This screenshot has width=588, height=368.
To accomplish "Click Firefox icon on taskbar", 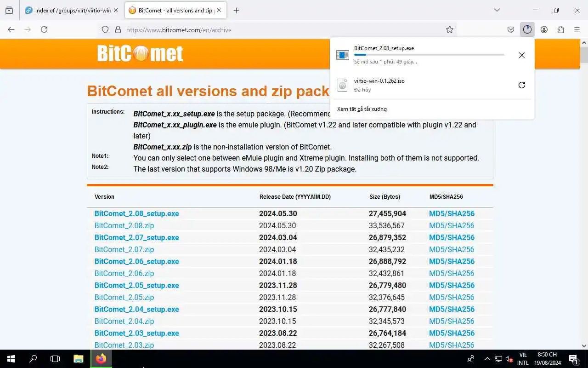I will pos(101,359).
